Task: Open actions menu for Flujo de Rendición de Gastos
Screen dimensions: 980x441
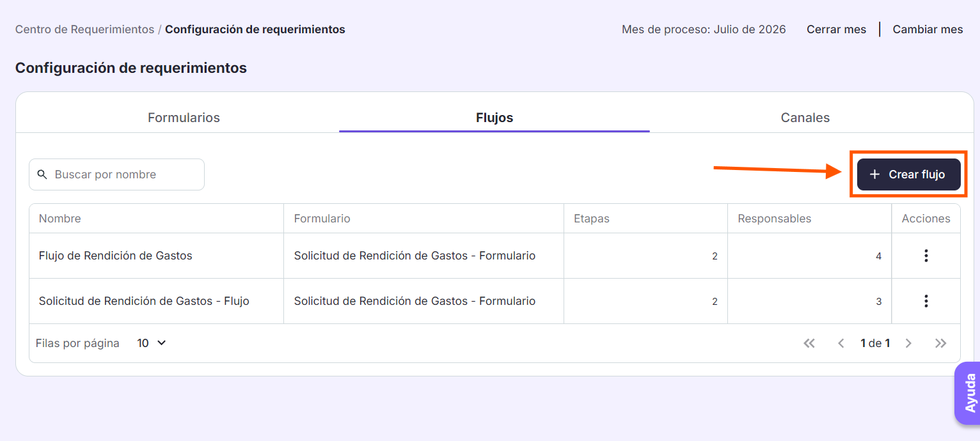Action: pyautogui.click(x=926, y=256)
